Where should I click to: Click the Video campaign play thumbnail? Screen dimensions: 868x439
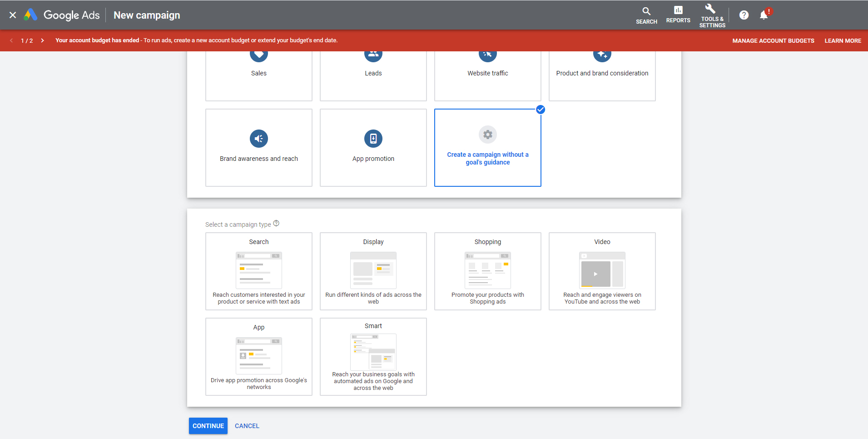click(602, 270)
